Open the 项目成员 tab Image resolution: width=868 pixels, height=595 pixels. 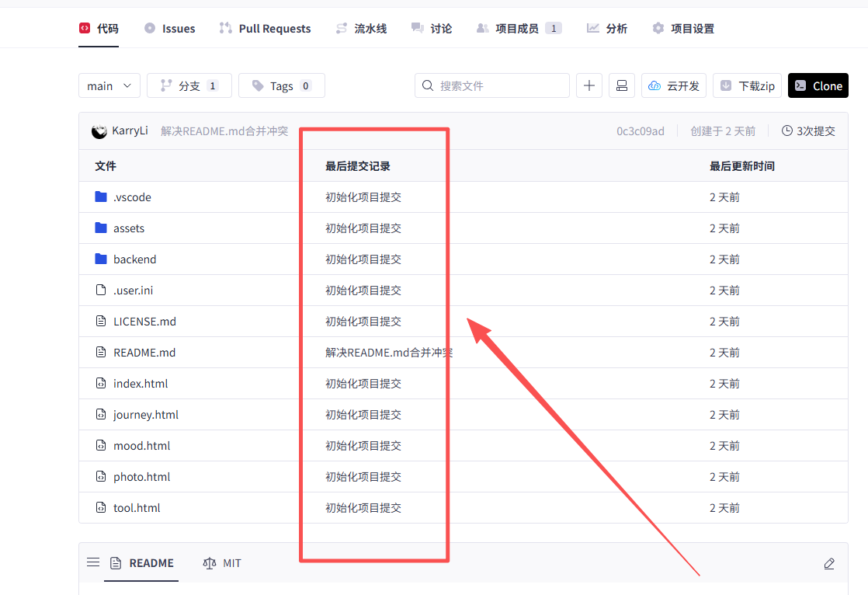[519, 28]
